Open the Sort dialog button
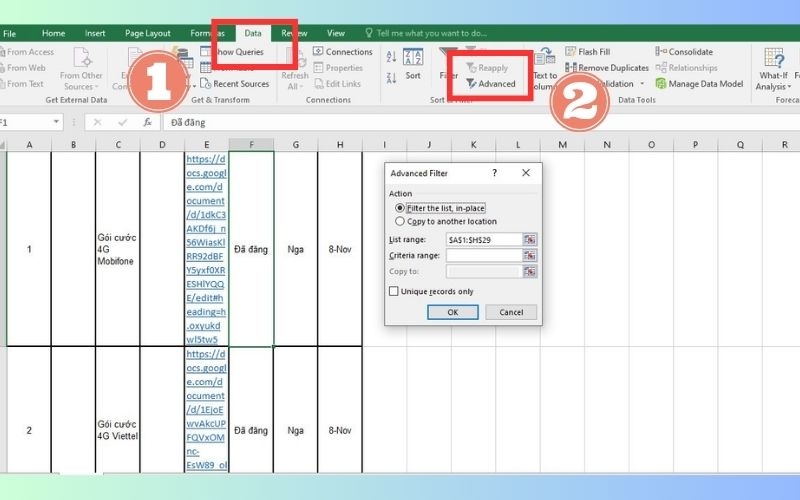This screenshot has width=800, height=500. [x=413, y=65]
